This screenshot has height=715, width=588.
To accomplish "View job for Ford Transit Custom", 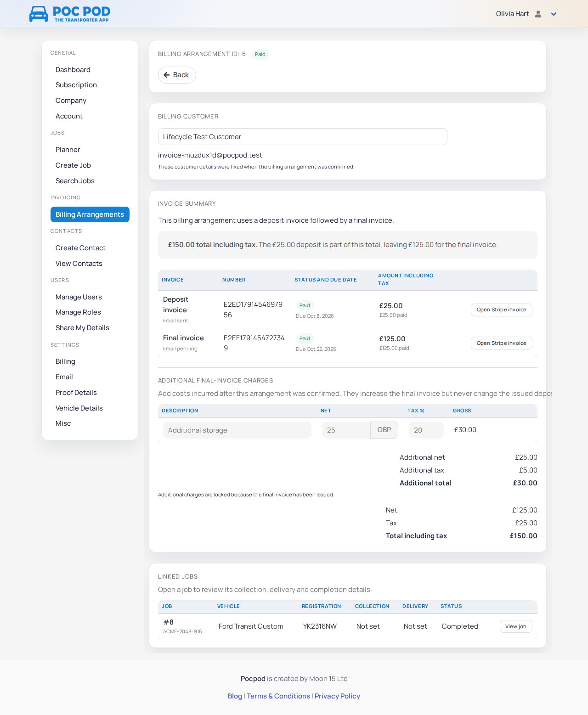I will (515, 626).
